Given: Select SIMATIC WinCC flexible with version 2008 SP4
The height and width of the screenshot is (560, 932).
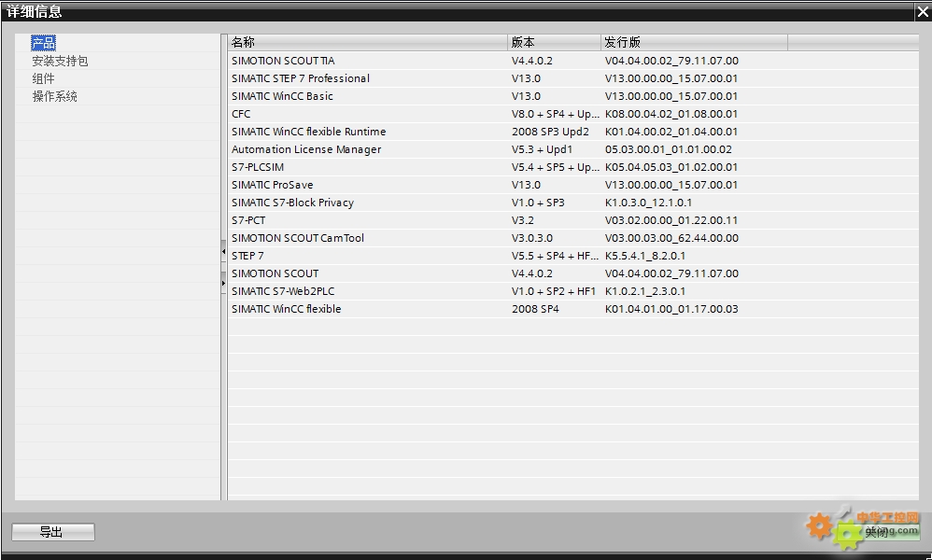Looking at the screenshot, I should [x=286, y=309].
